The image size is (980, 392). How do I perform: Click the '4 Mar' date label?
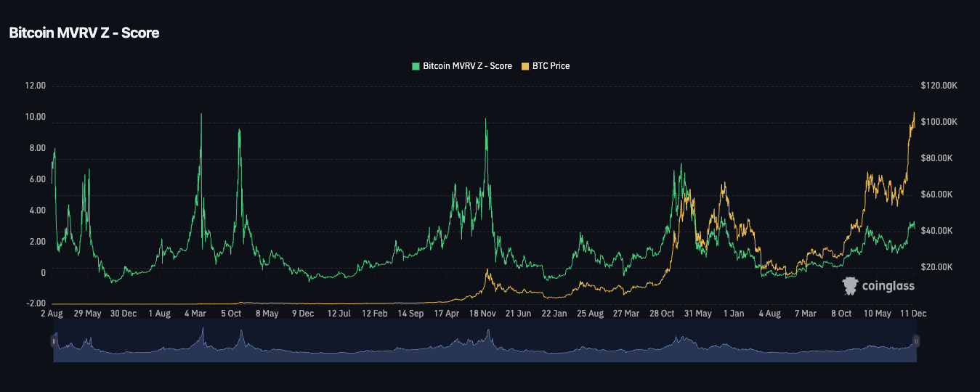(x=195, y=314)
